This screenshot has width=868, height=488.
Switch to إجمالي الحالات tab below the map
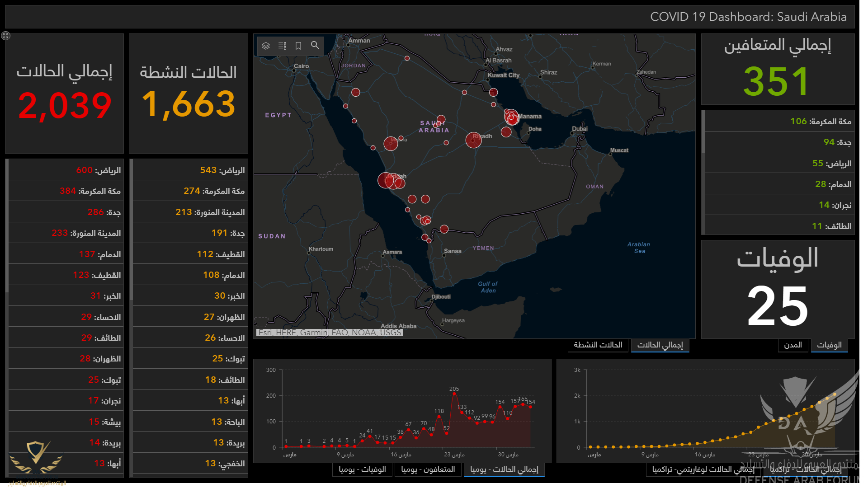point(660,345)
